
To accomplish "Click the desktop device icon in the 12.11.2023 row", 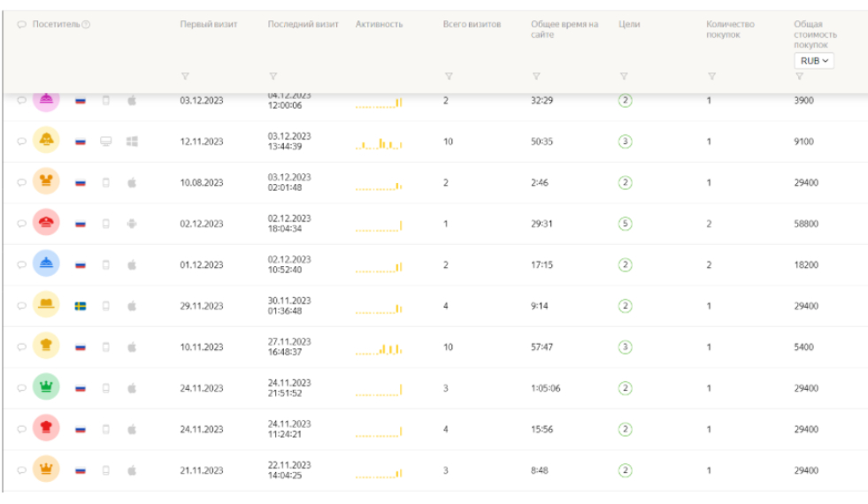I will (x=105, y=141).
